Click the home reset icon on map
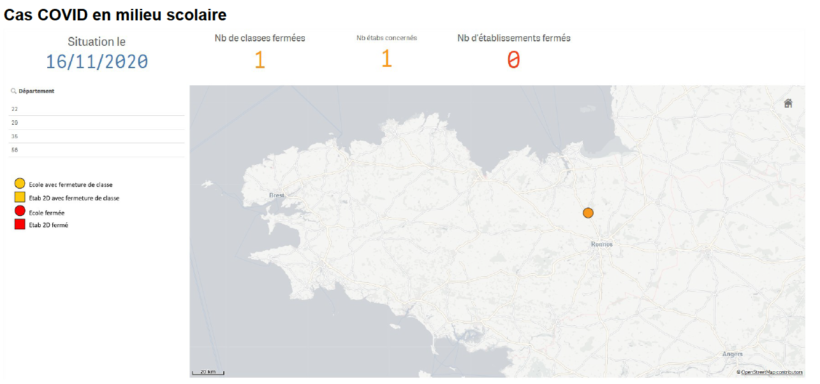This screenshot has width=820, height=384. (788, 104)
